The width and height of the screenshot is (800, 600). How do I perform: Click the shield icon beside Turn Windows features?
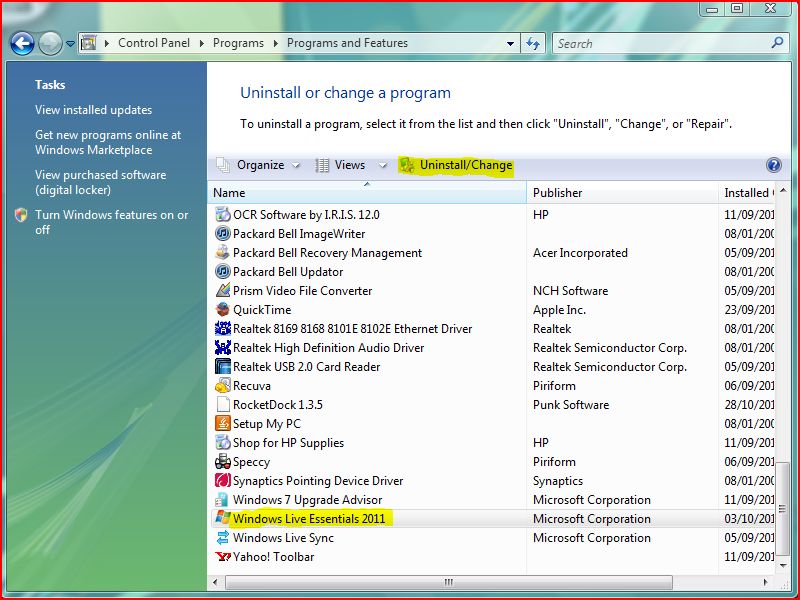tap(21, 215)
